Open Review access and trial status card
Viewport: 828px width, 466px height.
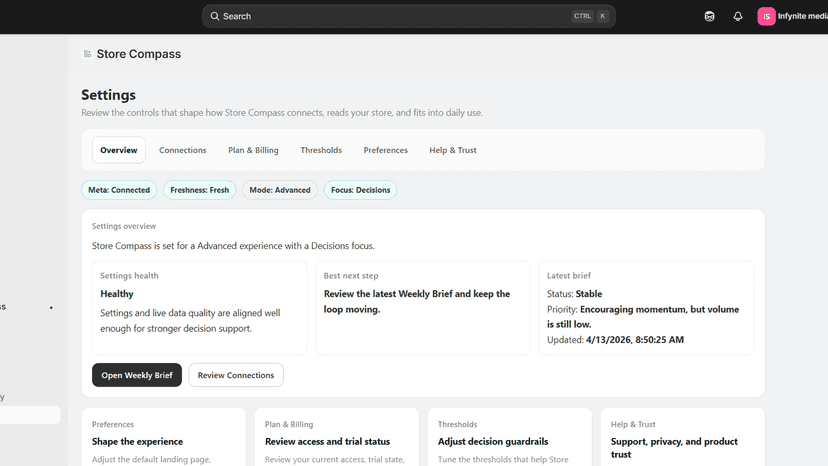(x=337, y=437)
